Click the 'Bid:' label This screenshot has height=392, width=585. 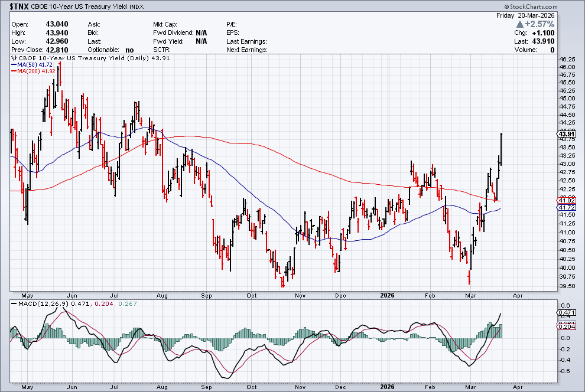pyautogui.click(x=93, y=33)
